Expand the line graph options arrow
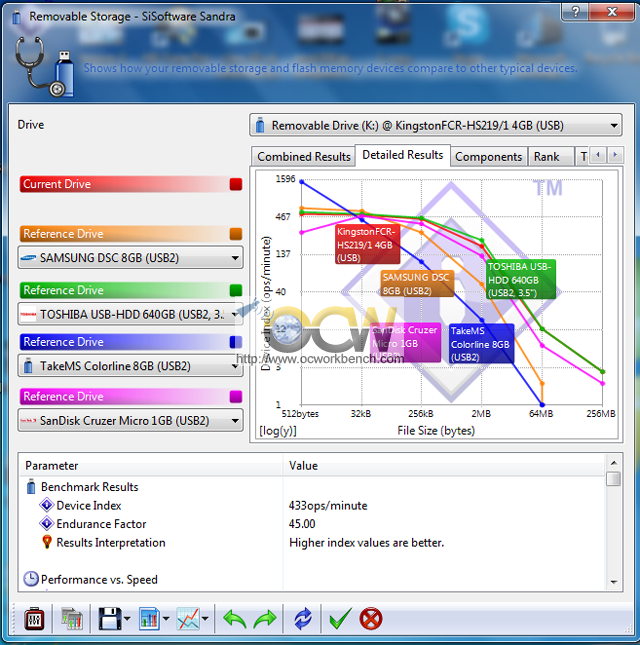 pyautogui.click(x=205, y=619)
